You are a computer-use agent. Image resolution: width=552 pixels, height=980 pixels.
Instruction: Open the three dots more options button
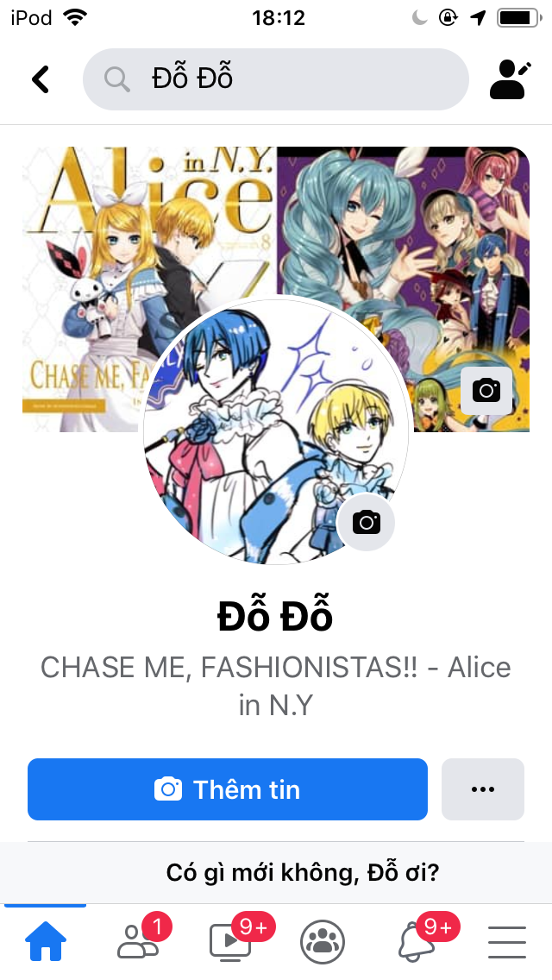coord(483,789)
